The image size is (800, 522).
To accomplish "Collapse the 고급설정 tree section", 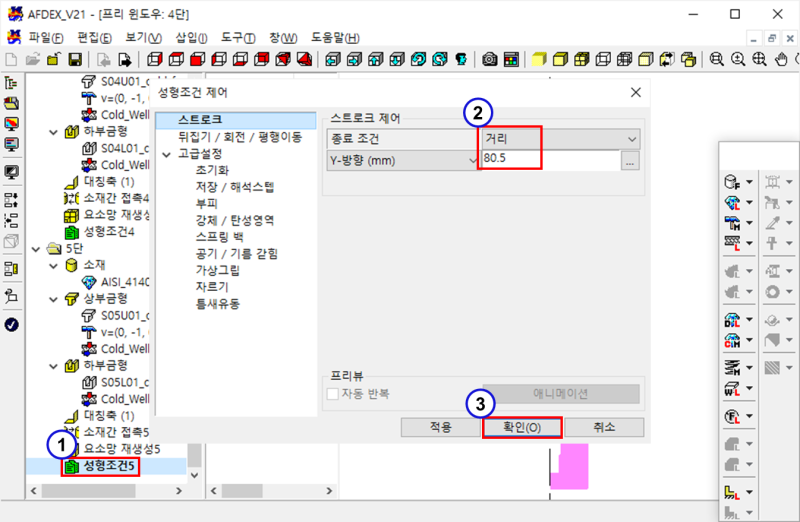I will point(166,155).
